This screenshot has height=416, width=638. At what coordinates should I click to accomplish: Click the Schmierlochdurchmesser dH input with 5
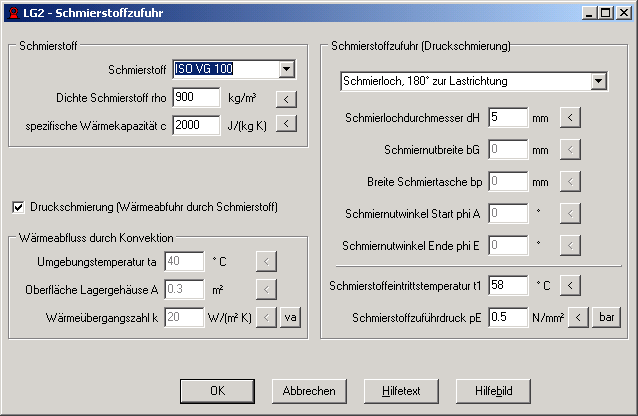click(508, 118)
